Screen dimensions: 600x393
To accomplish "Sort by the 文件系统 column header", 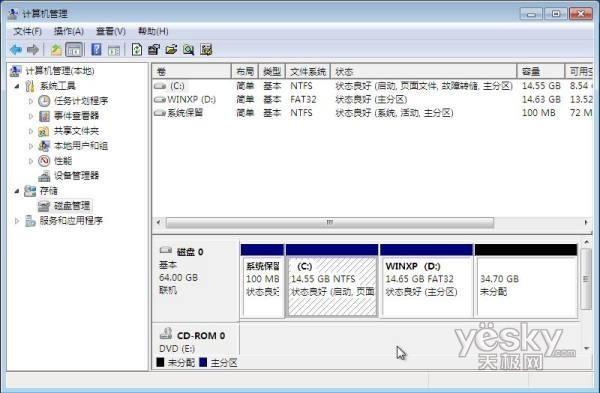I will [308, 72].
